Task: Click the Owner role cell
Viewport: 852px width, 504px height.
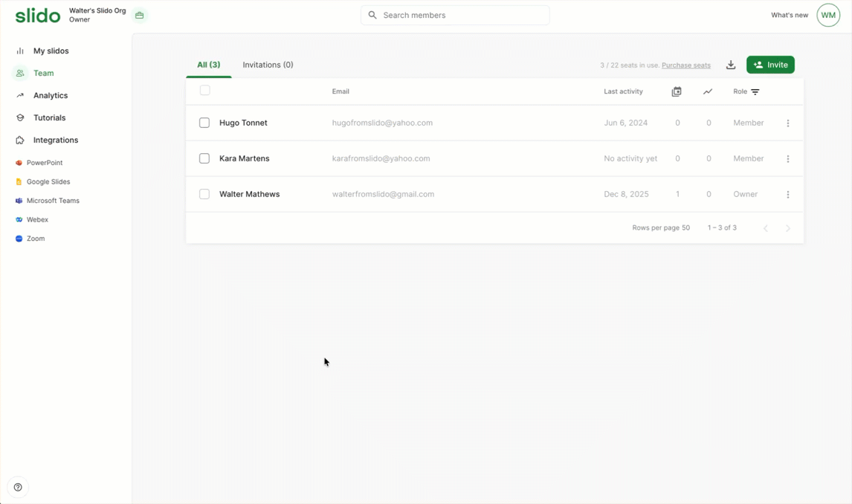Action: tap(746, 195)
